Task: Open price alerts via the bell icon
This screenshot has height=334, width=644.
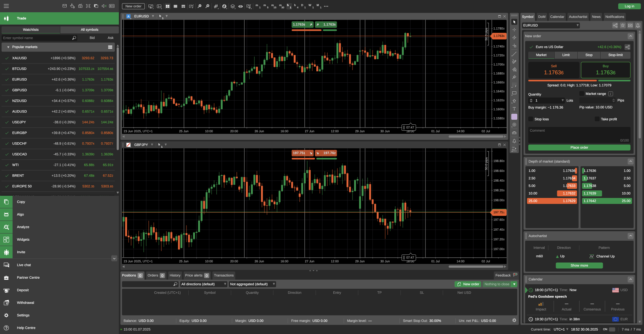Action: (514, 141)
